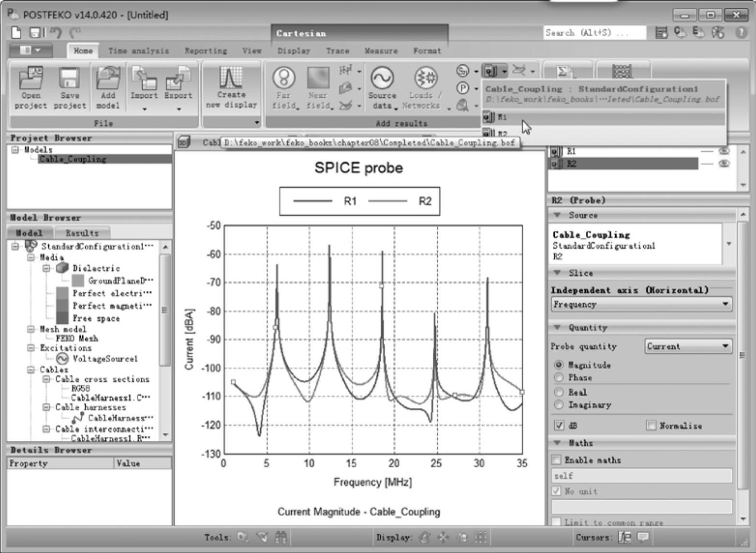The height and width of the screenshot is (553, 756).
Task: Select the Real radio button
Action: (559, 392)
